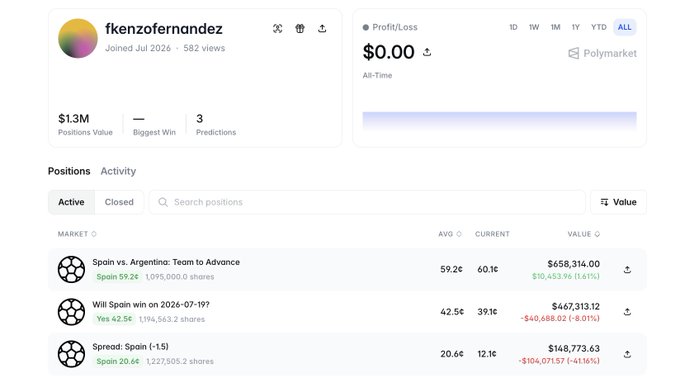Click the 60.1¢ current price

click(487, 269)
